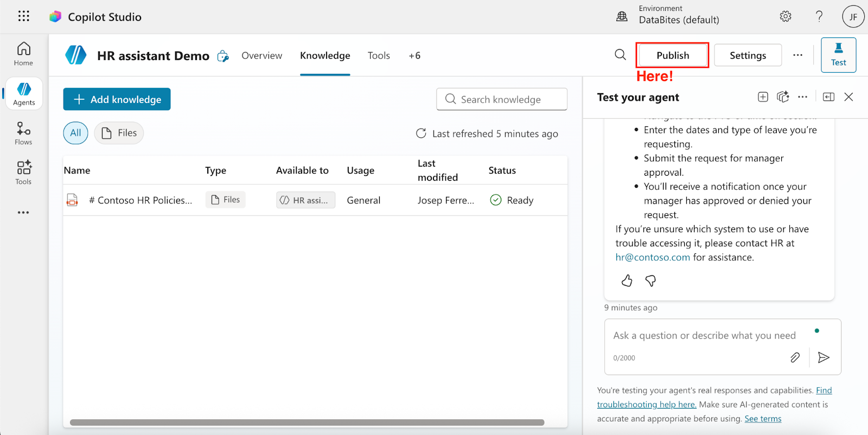Open the help question mark icon
The width and height of the screenshot is (868, 435).
coord(819,16)
